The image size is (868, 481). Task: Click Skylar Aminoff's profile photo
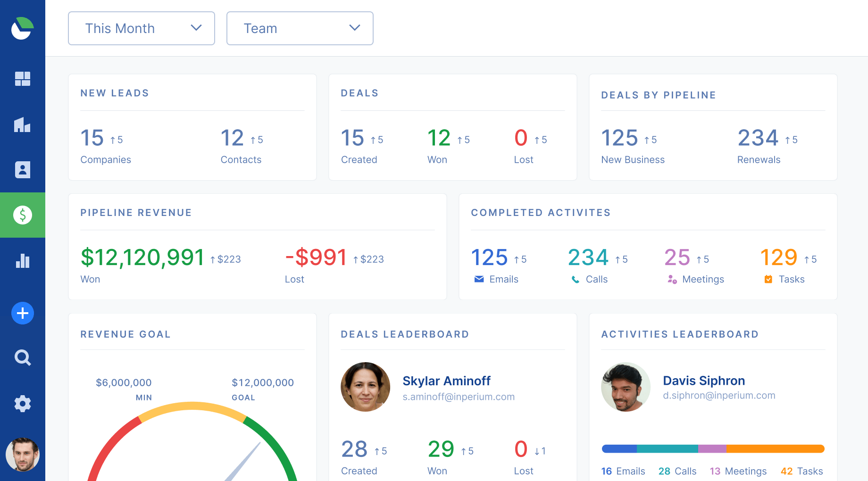[366, 387]
